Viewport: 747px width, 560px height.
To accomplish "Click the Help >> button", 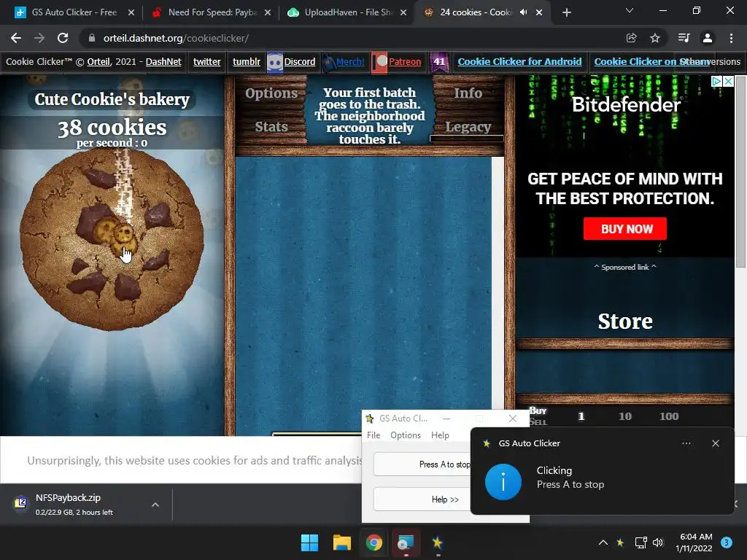I will point(422,499).
